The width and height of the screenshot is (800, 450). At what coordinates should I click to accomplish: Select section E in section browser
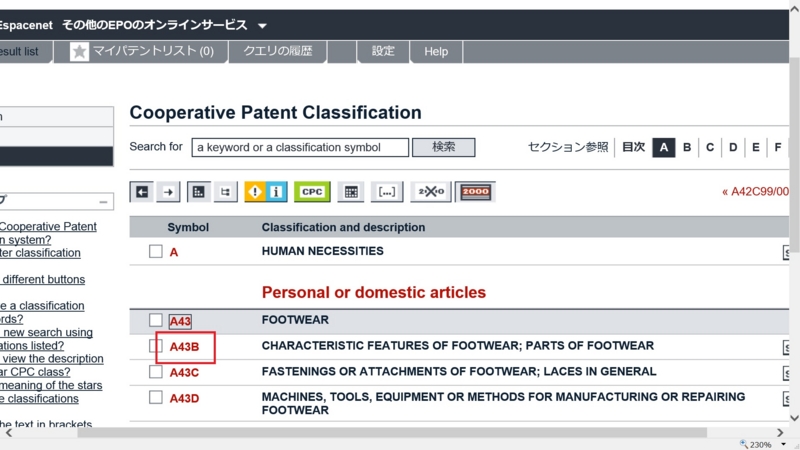point(756,147)
